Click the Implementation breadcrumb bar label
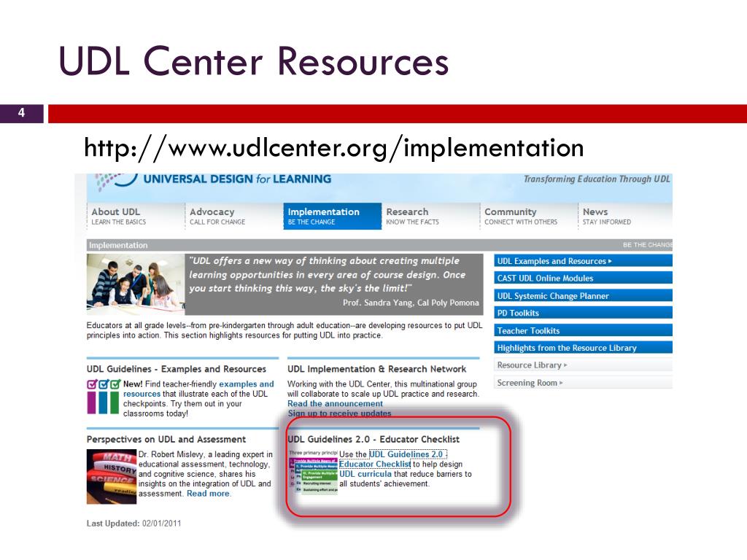747x560 pixels. pyautogui.click(x=118, y=245)
